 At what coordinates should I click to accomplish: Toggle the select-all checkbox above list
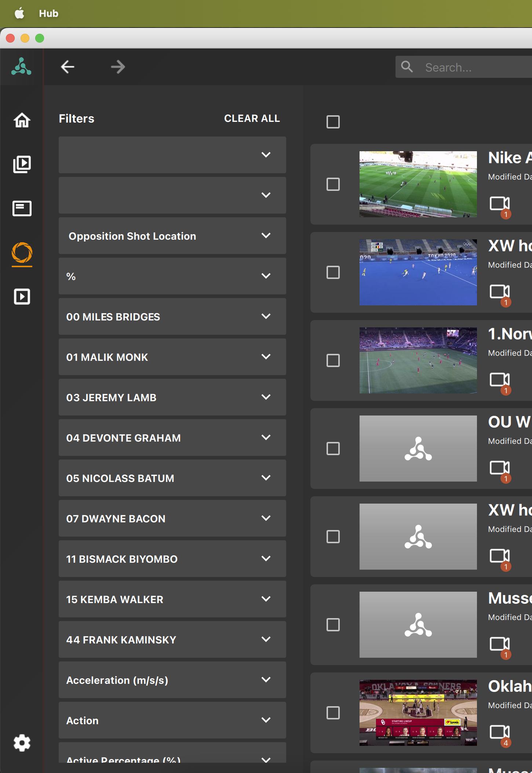click(x=333, y=122)
